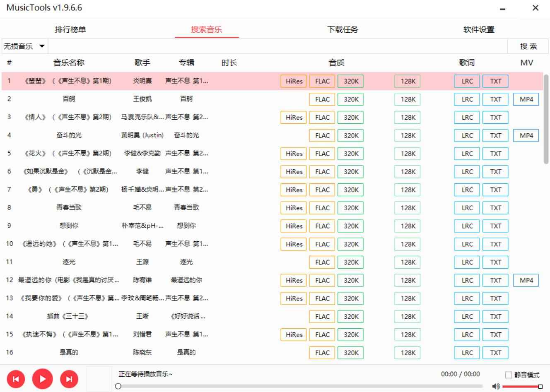Download LRC lyrics for 逐光 by 王源
Image resolution: width=550 pixels, height=392 pixels.
tap(467, 262)
